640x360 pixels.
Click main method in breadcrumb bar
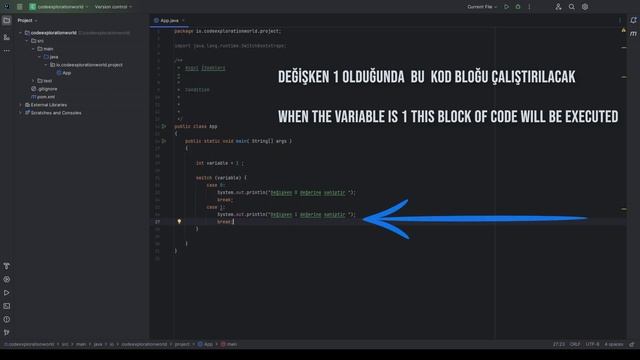pyautogui.click(x=229, y=344)
